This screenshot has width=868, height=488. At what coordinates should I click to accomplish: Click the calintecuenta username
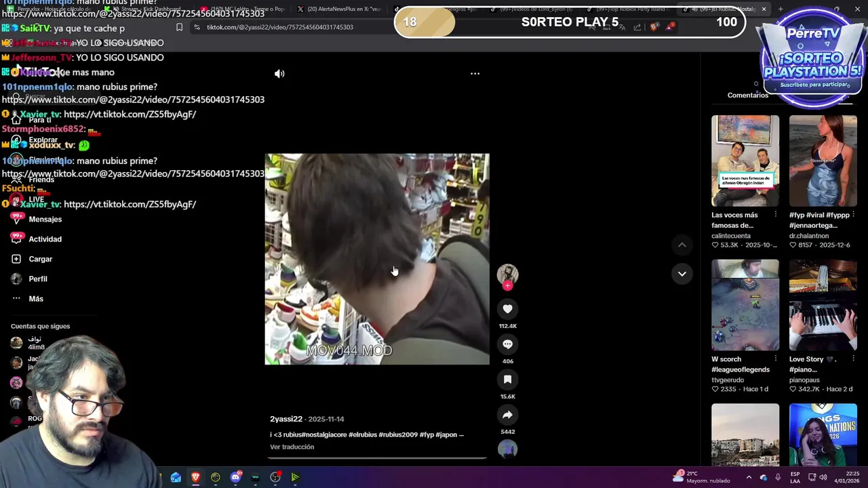pyautogui.click(x=731, y=236)
